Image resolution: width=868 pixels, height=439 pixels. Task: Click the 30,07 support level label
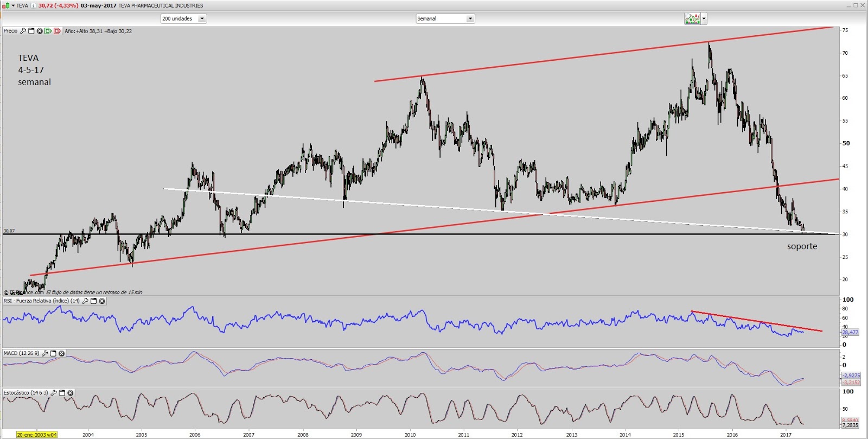pyautogui.click(x=9, y=231)
